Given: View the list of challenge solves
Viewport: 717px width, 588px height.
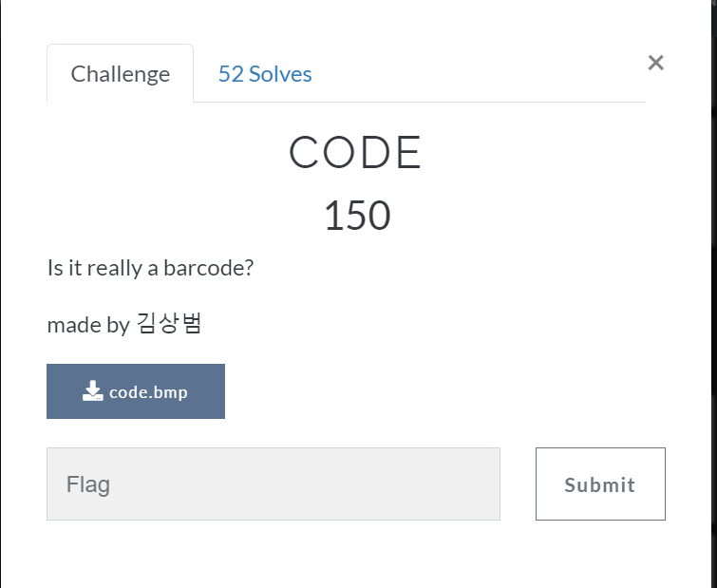Looking at the screenshot, I should (265, 74).
